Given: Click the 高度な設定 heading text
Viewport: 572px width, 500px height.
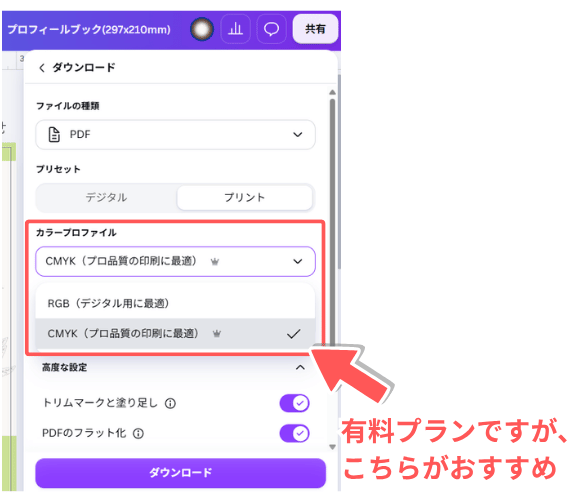Looking at the screenshot, I should click(65, 367).
